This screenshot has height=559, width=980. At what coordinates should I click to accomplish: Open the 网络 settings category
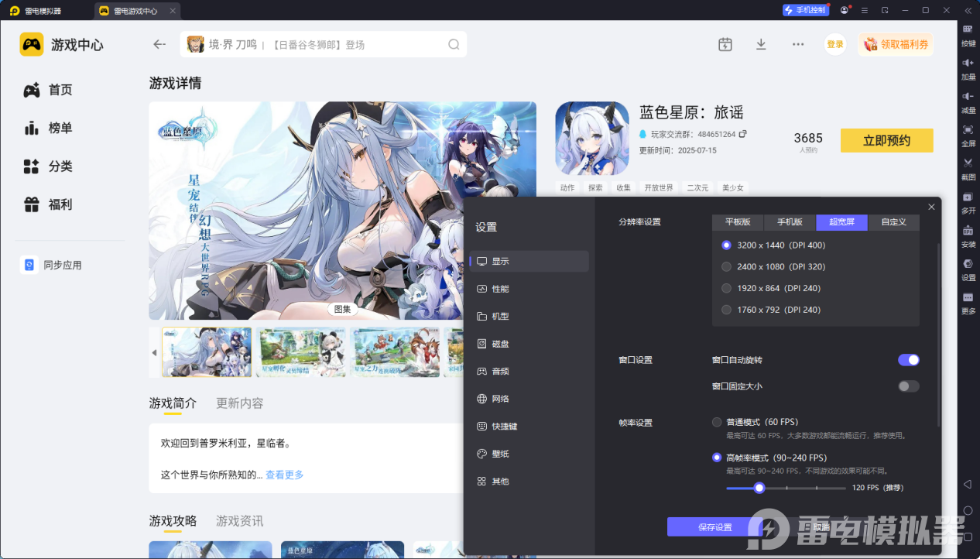529,399
